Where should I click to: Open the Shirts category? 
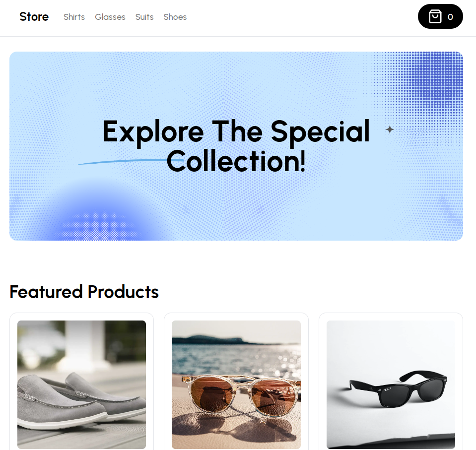[x=74, y=17]
